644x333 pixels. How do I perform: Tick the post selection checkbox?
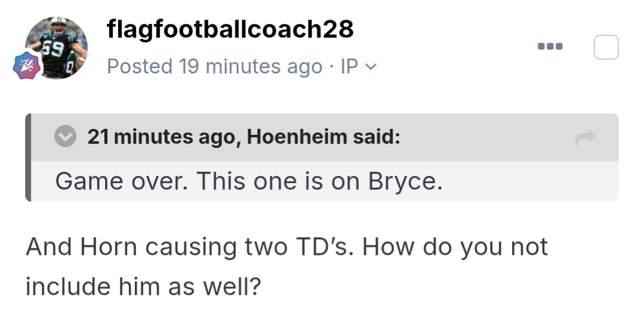tap(606, 47)
